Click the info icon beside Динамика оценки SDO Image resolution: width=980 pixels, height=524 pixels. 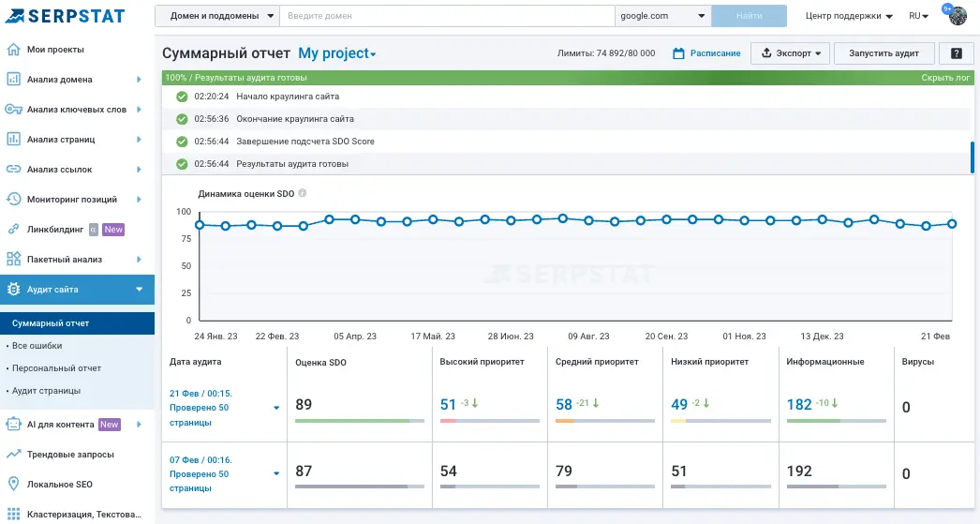tap(303, 193)
